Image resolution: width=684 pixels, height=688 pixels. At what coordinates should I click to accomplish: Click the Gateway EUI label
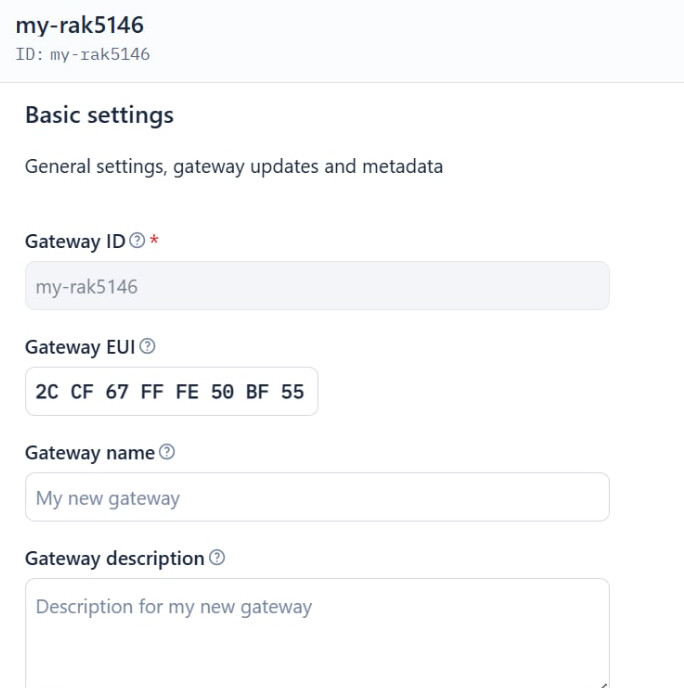[x=80, y=347]
